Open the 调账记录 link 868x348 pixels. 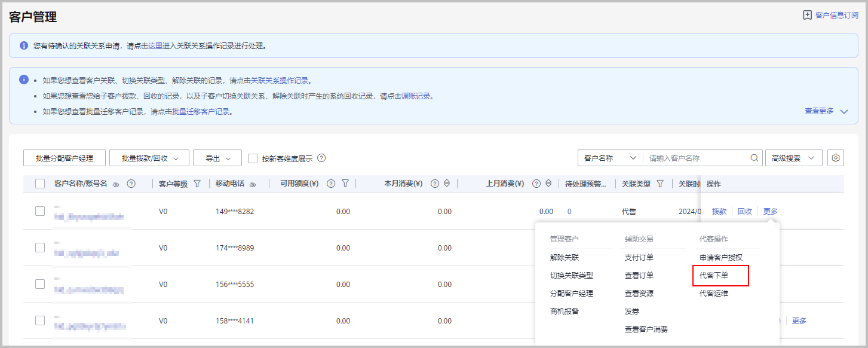(x=416, y=96)
